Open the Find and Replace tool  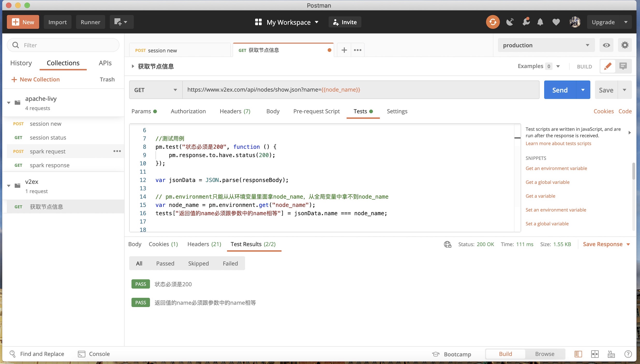click(37, 354)
